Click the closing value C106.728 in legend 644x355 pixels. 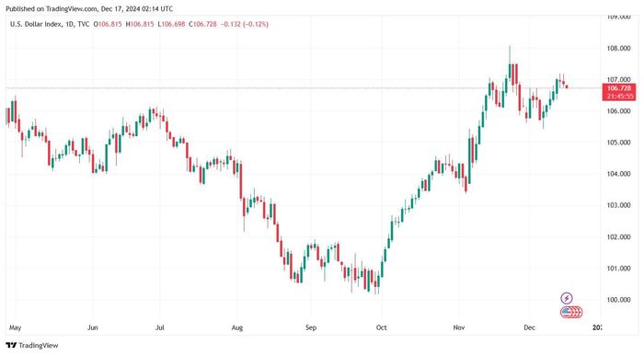(x=202, y=24)
